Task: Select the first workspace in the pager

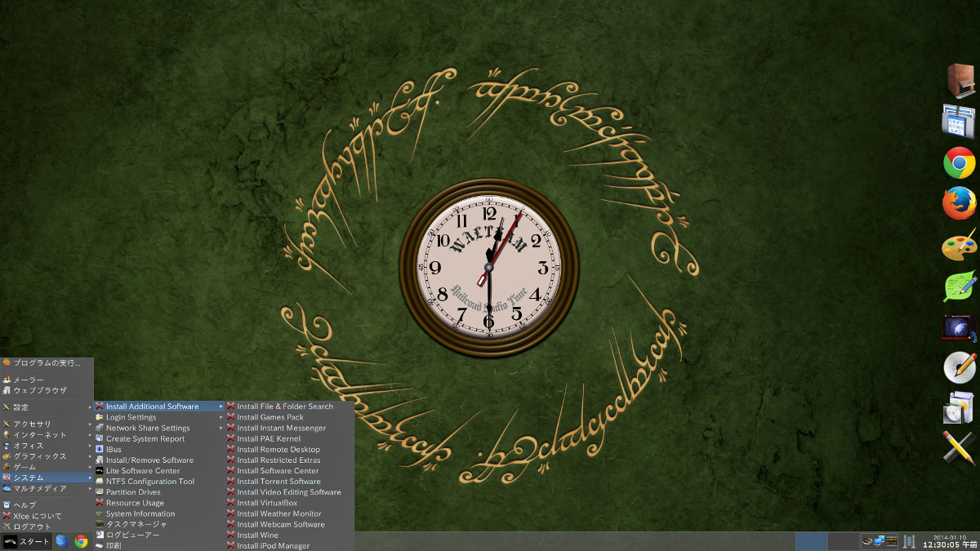Action: (811, 541)
